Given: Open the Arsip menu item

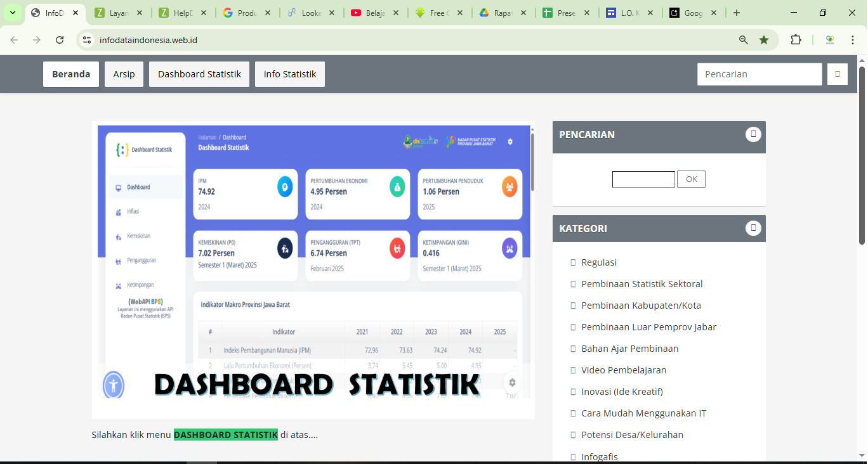Looking at the screenshot, I should (124, 74).
